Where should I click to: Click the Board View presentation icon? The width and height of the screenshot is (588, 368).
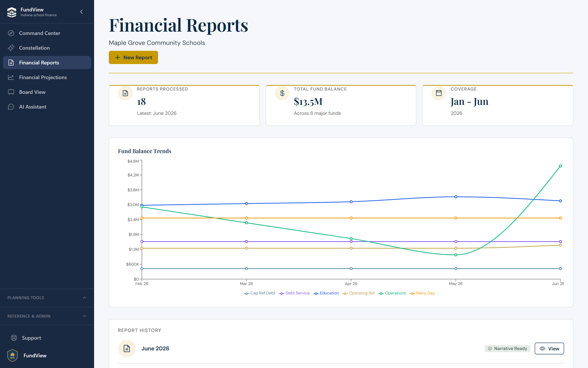click(x=11, y=92)
